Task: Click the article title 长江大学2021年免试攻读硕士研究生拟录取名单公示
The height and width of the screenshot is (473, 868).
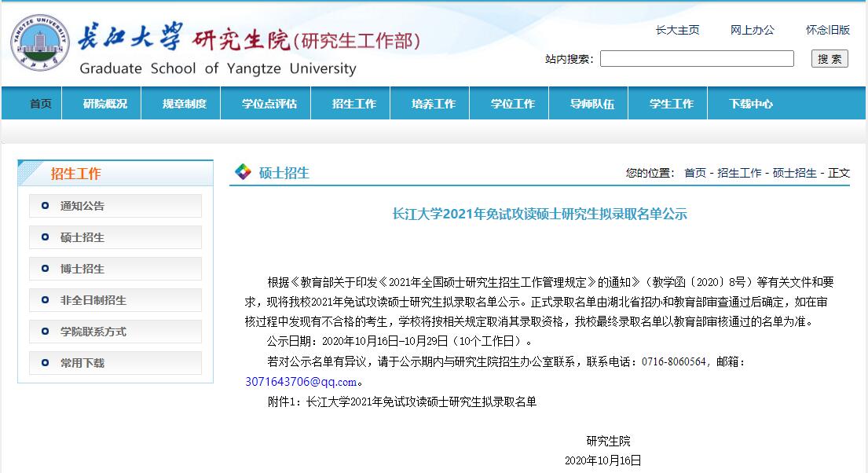Action: [x=540, y=214]
